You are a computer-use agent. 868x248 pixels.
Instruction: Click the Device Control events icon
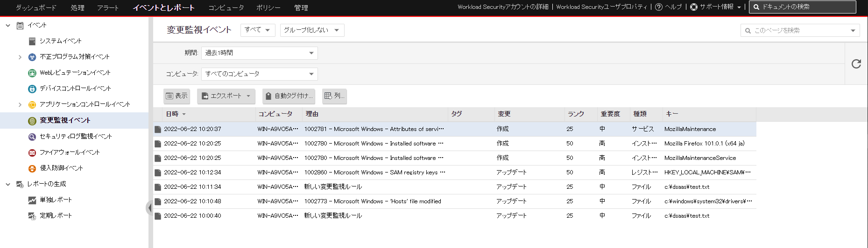[32, 89]
